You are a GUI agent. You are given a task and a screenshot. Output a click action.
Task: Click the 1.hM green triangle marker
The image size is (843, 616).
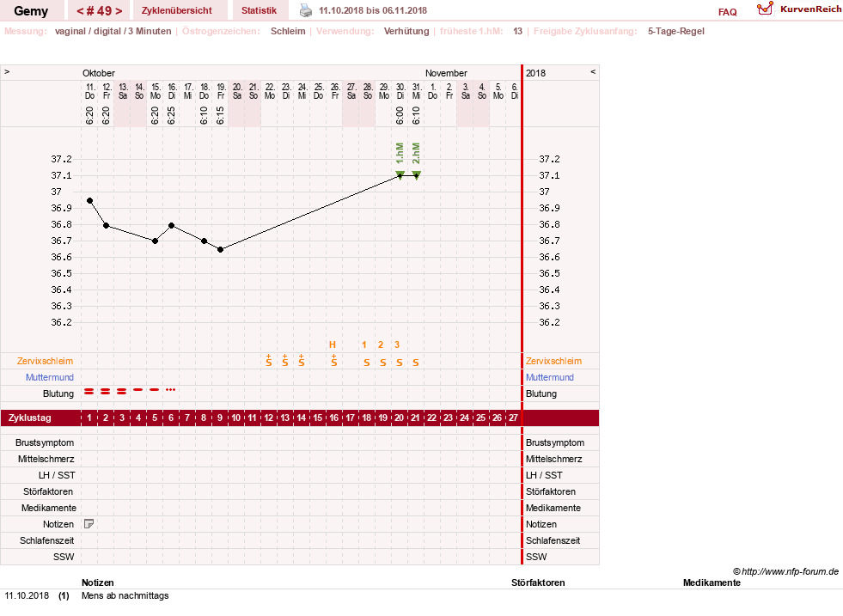click(400, 174)
